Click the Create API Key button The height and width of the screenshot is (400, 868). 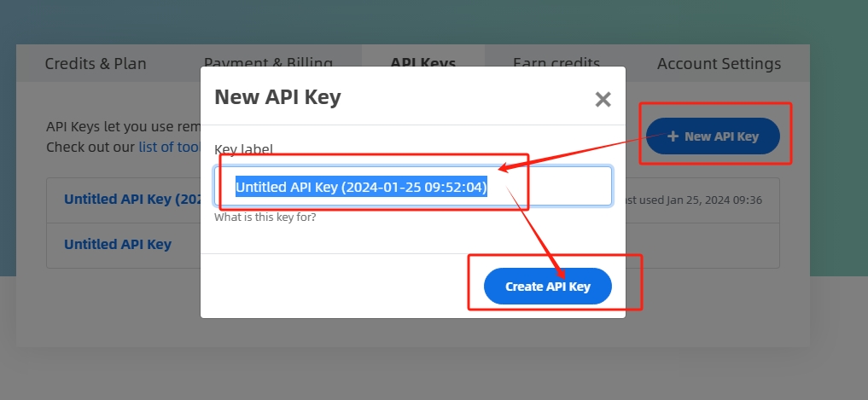click(x=547, y=286)
